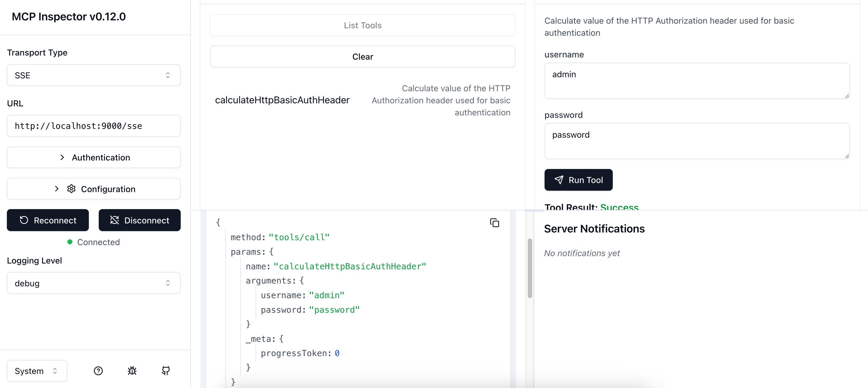Click the "calculateHttpBasicAuthHeader" name value in JSON
The width and height of the screenshot is (868, 388).
point(350,266)
